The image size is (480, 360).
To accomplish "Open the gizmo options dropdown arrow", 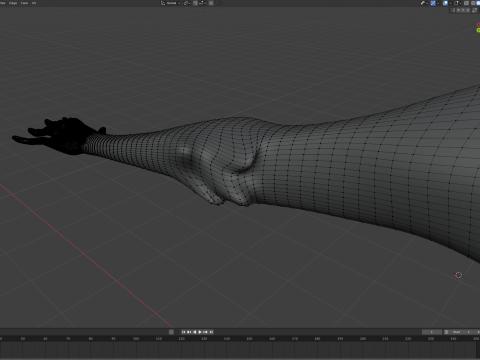I will 438,3.
